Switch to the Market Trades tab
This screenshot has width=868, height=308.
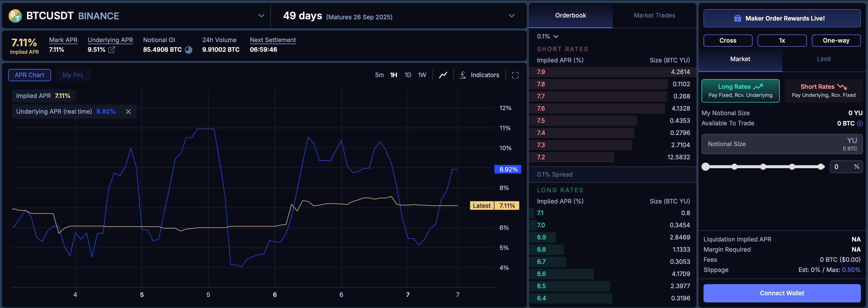point(654,15)
